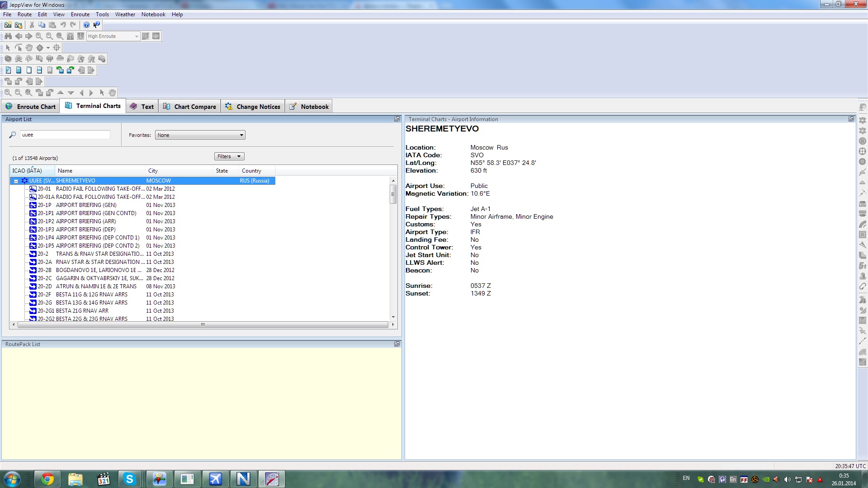This screenshot has width=868, height=488.
Task: Select chart 20-2F BESTA 11G & 12G RNAV ARRS
Action: click(102, 295)
